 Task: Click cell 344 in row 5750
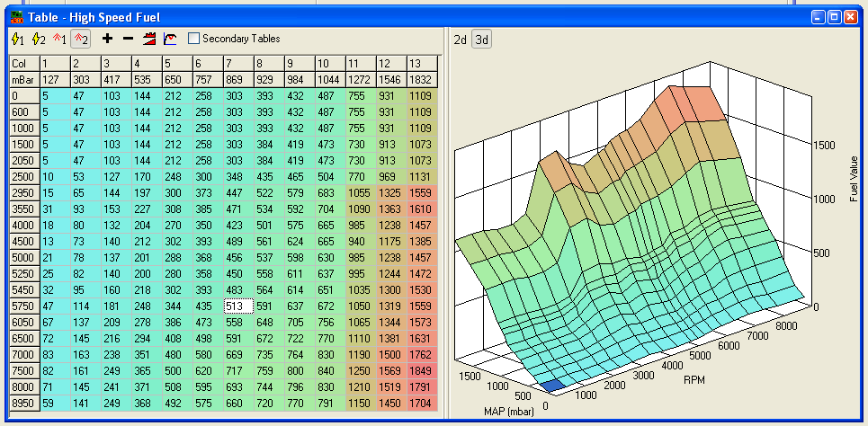(x=178, y=306)
